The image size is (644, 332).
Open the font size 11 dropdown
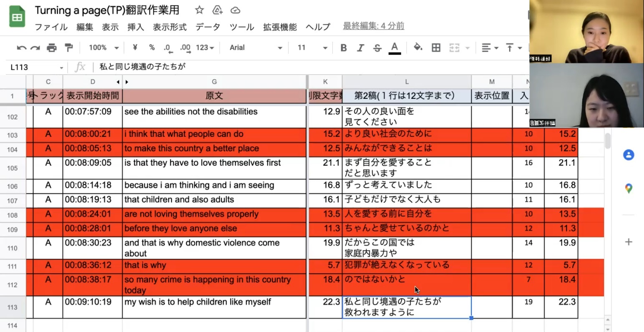click(x=312, y=48)
